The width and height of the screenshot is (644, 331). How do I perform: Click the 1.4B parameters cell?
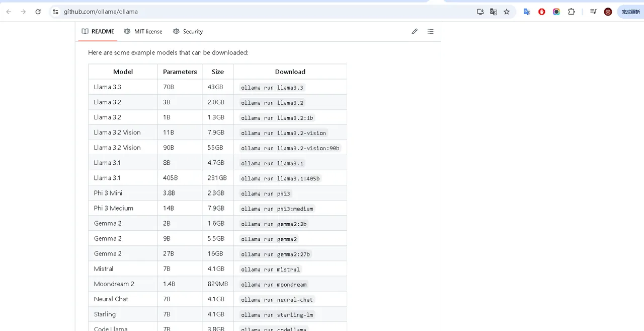click(180, 284)
